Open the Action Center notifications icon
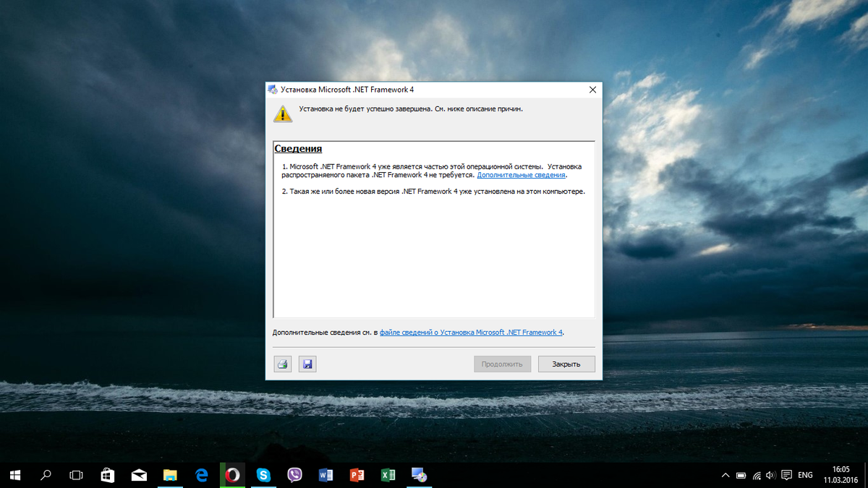 pyautogui.click(x=786, y=475)
